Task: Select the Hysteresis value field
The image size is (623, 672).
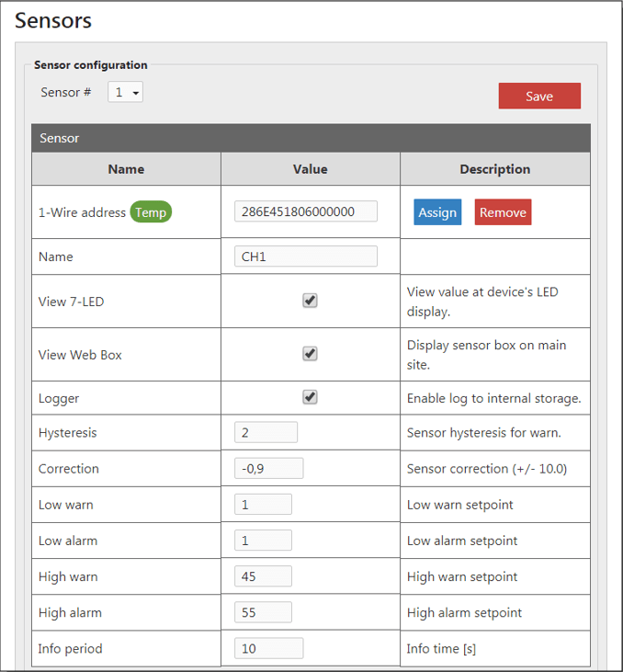Action: [x=266, y=432]
